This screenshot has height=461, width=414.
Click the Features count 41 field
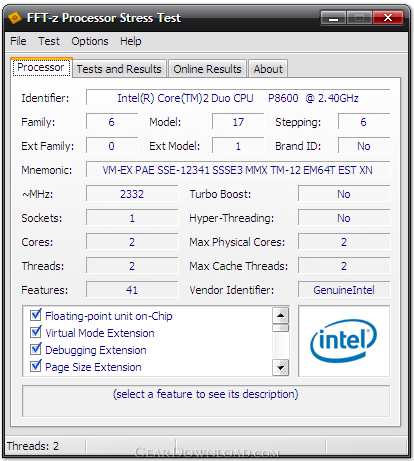132,290
